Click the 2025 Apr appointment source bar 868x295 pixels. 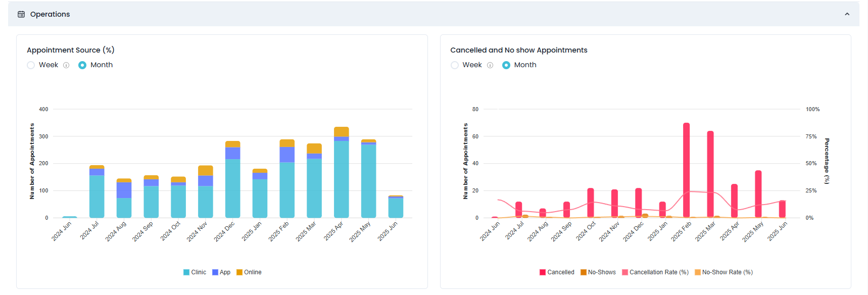(342, 177)
